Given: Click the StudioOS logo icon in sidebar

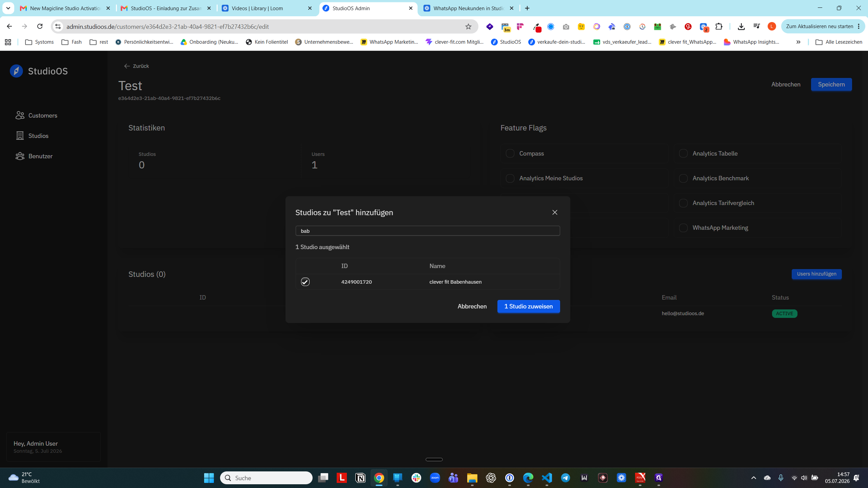Looking at the screenshot, I should tap(16, 71).
